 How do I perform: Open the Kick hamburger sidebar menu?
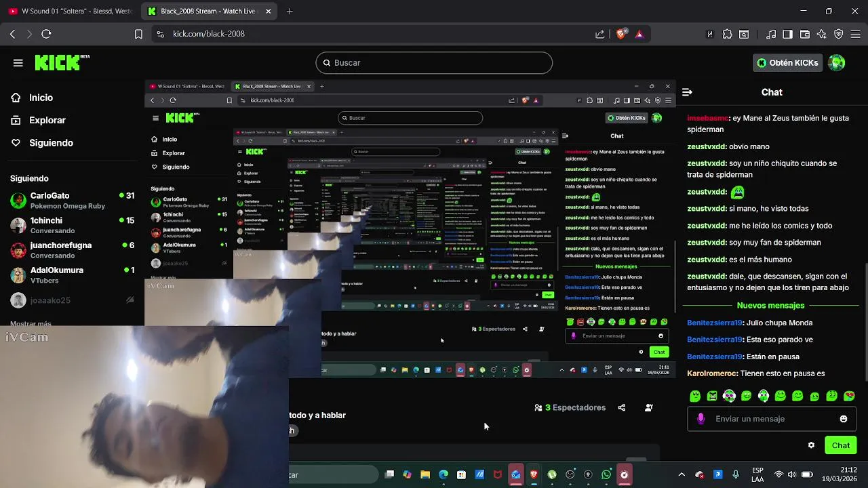(x=18, y=63)
